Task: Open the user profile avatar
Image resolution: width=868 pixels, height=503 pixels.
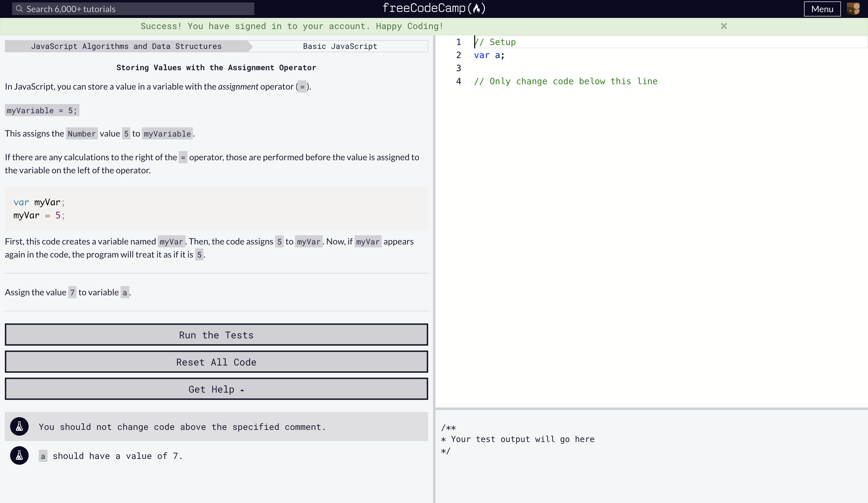Action: (853, 9)
